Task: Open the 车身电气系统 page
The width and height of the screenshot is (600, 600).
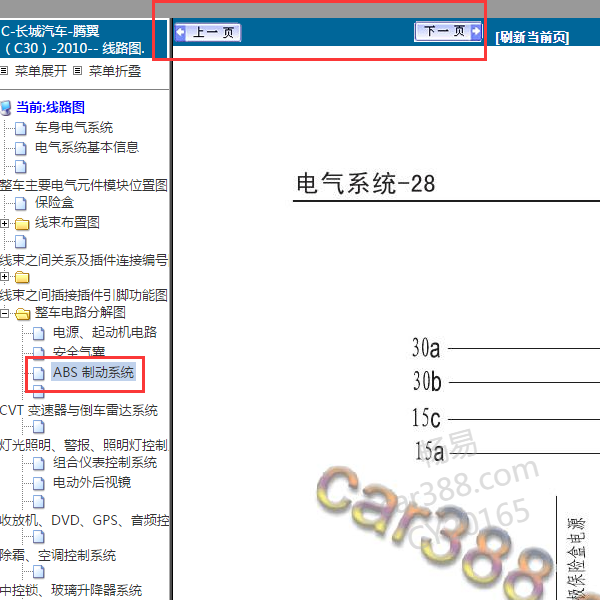Action: tap(74, 127)
